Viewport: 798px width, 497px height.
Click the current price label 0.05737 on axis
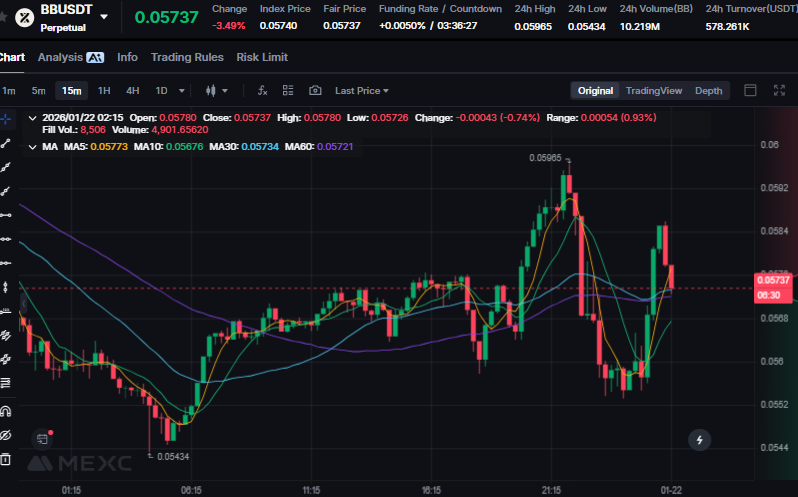pyautogui.click(x=773, y=280)
